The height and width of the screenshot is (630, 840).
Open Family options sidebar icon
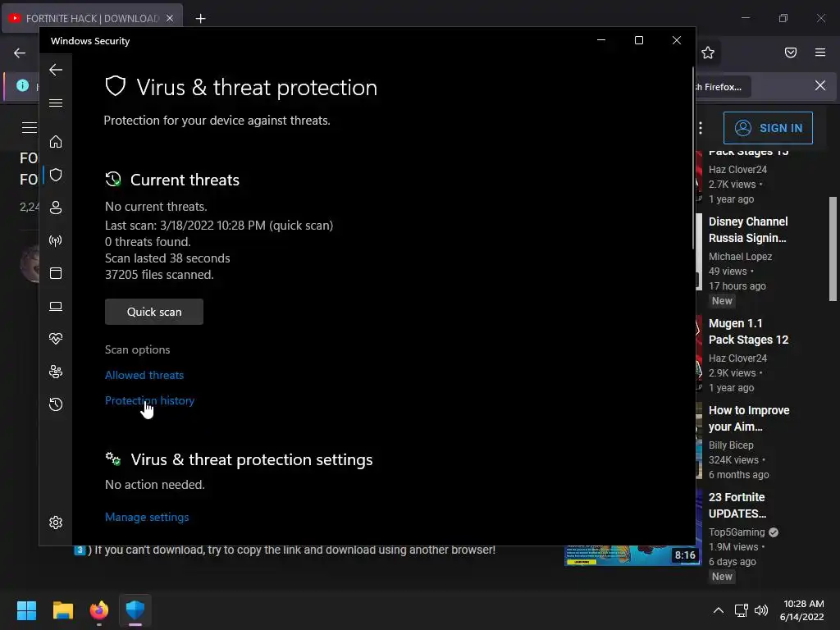coord(56,372)
